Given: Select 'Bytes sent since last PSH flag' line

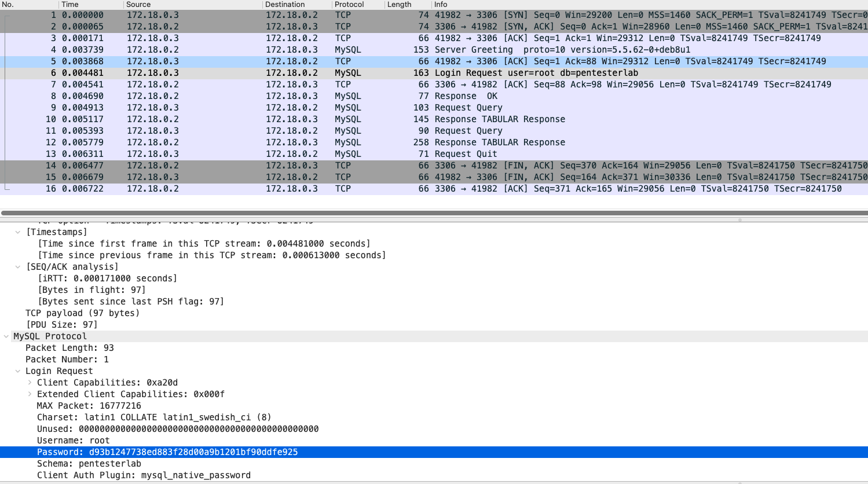Looking at the screenshot, I should point(131,302).
